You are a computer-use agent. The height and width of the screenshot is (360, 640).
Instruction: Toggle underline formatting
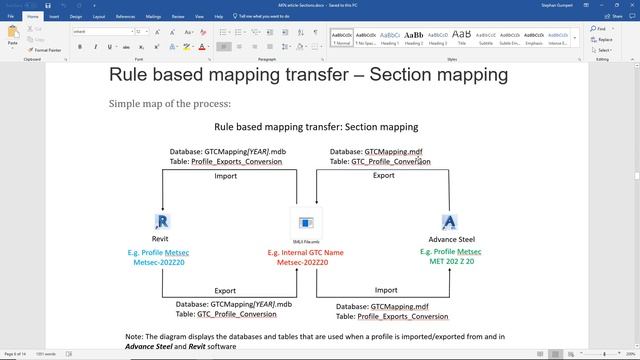point(109,47)
